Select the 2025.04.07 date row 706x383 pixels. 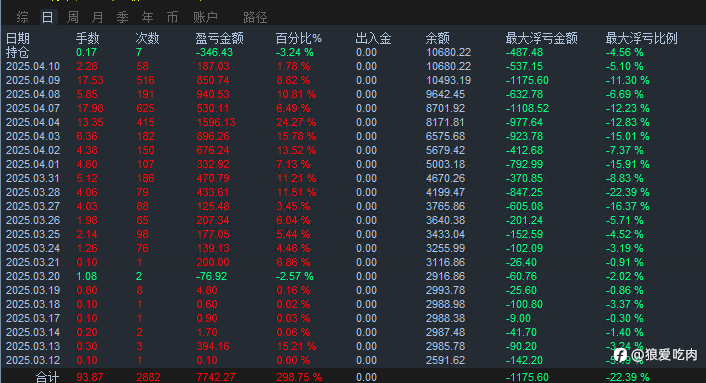pyautogui.click(x=33, y=108)
